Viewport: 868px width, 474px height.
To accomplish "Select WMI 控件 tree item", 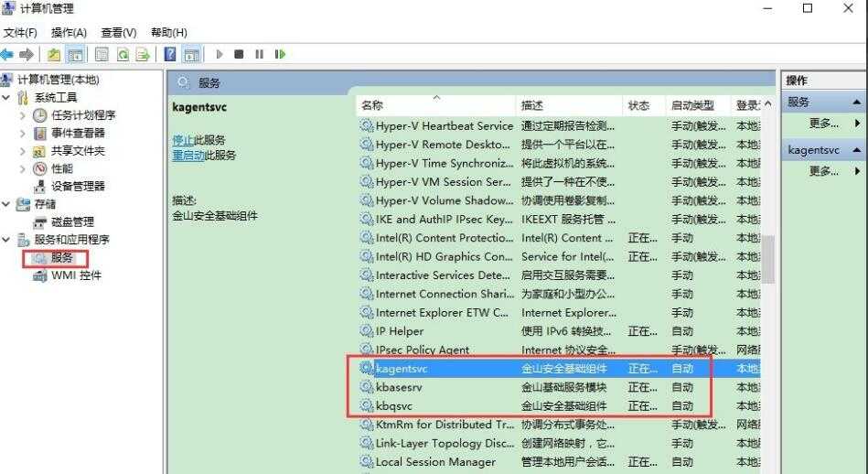I will tap(76, 275).
